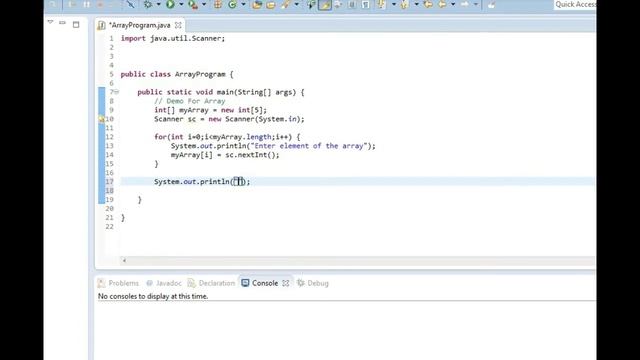640x360 pixels.
Task: Click the Previous Annotation arrow icon
Action: point(404,4)
